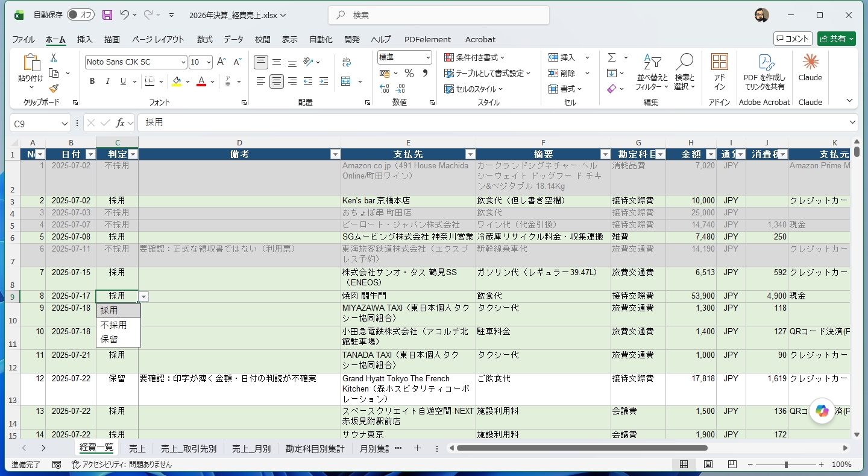The height and width of the screenshot is (476, 868).
Task: Apply Bold formatting
Action: (92, 81)
